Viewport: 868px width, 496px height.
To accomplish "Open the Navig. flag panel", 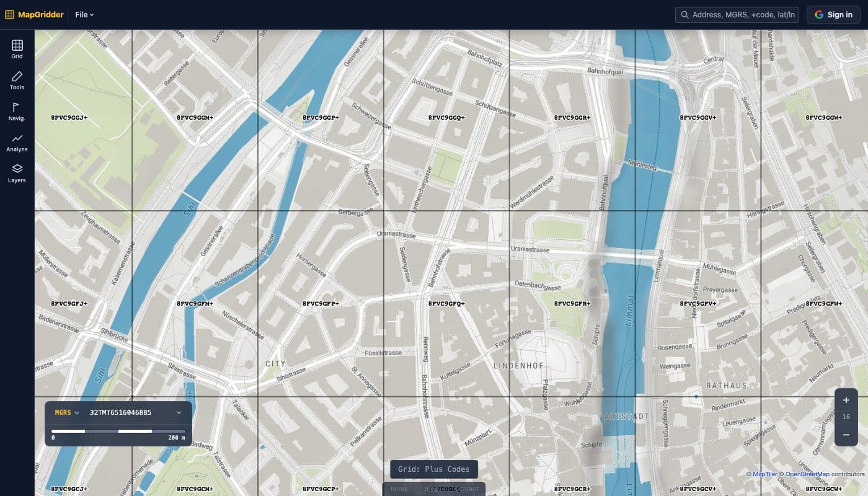I will [17, 112].
